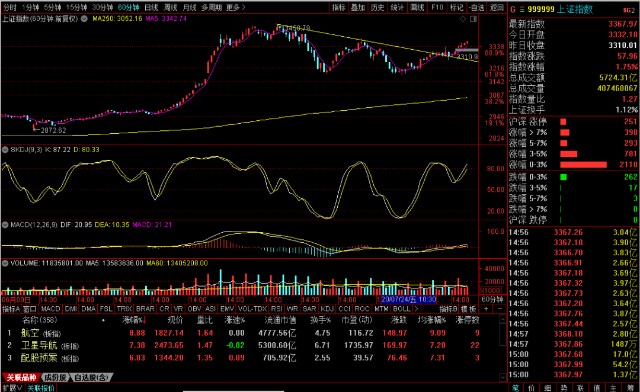Screen dimensions: 640x392
Task: Click the 返回 back button
Action: pos(497,7)
